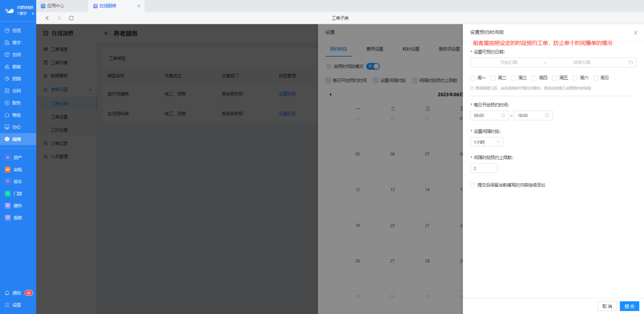Check the 周六 checkbox
This screenshot has height=314, width=644.
tap(575, 78)
